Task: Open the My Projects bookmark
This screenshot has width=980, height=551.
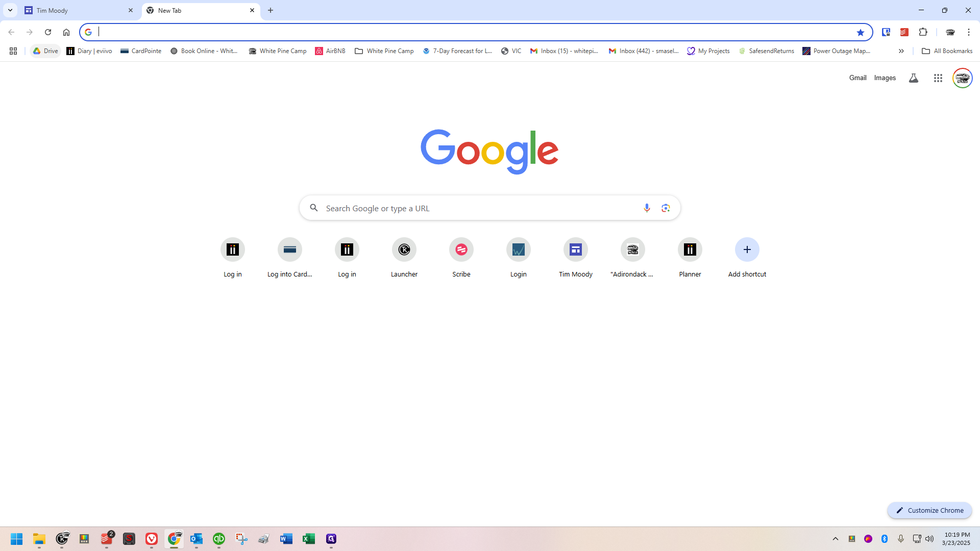Action: (x=708, y=51)
